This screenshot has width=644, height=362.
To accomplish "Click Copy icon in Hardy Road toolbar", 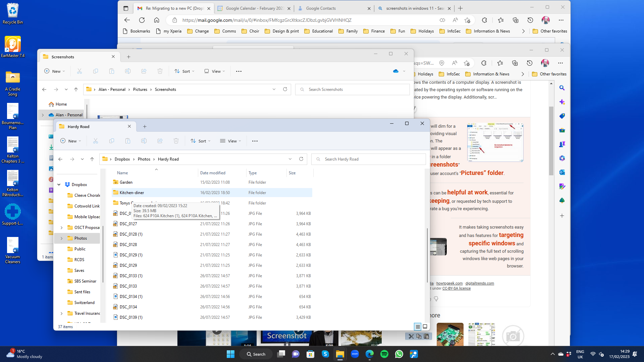I will [x=112, y=141].
